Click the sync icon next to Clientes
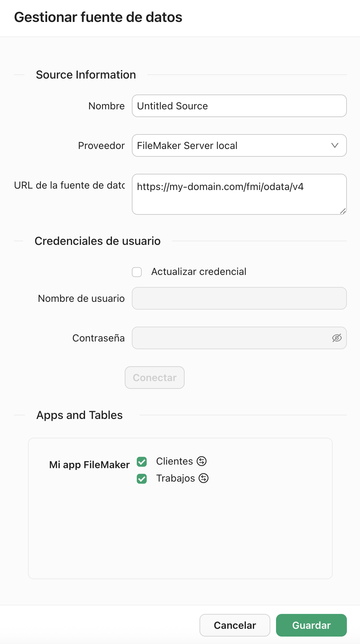Image resolution: width=360 pixels, height=644 pixels. pyautogui.click(x=201, y=461)
